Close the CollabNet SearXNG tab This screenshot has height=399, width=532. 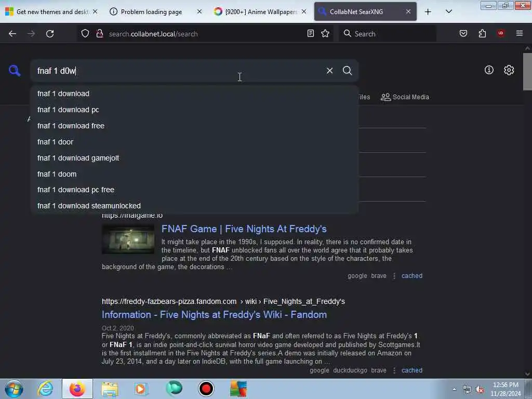(408, 11)
